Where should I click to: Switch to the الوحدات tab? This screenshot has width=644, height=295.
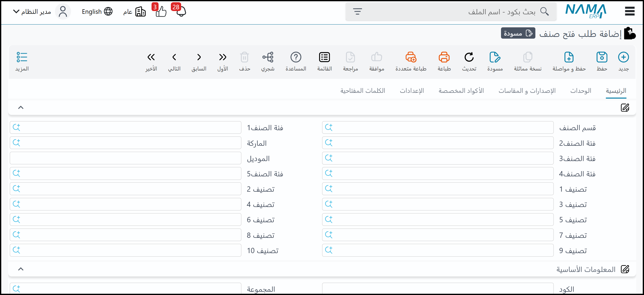tap(581, 91)
